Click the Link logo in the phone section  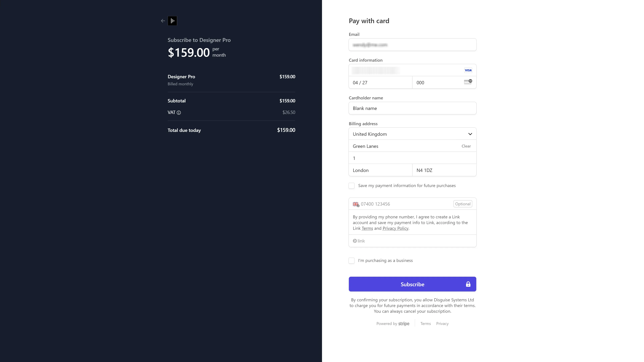359,241
